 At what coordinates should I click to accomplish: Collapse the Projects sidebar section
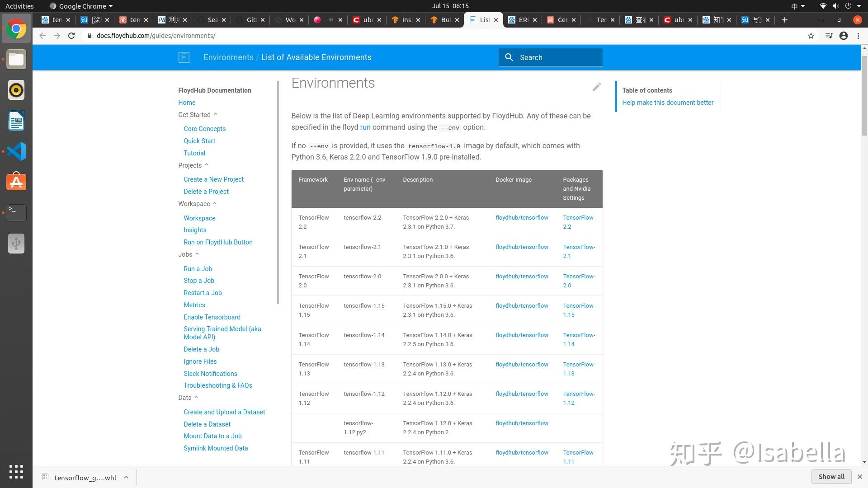(x=207, y=165)
